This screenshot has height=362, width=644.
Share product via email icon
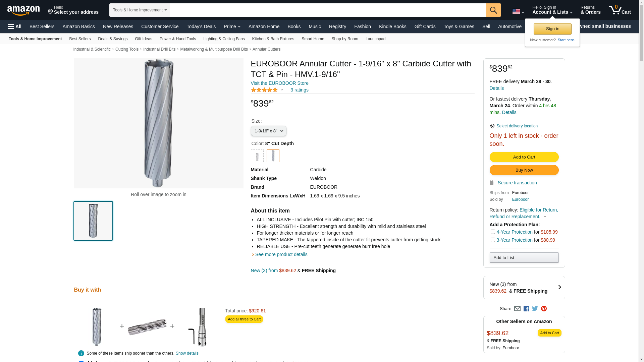[517, 309]
